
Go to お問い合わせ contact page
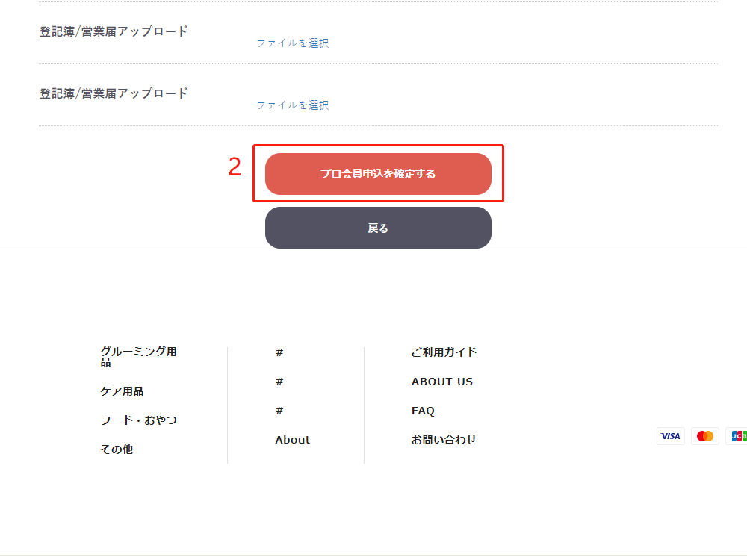444,440
